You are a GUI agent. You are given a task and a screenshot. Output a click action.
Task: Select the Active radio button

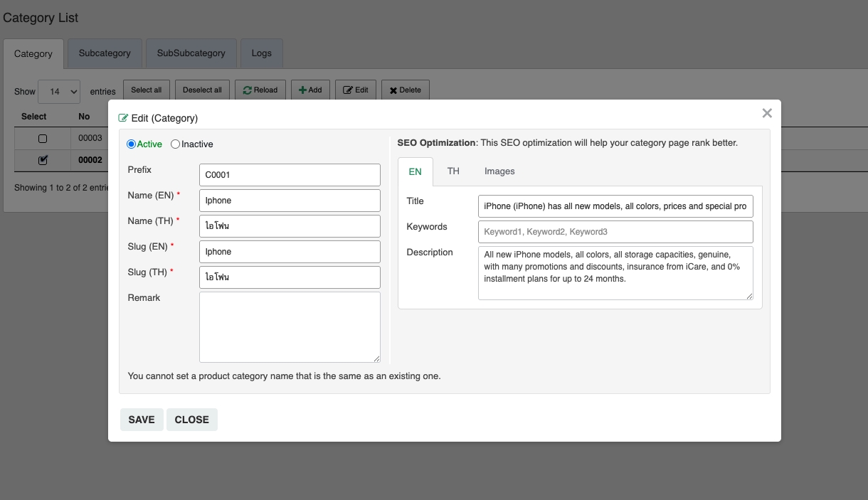tap(131, 144)
